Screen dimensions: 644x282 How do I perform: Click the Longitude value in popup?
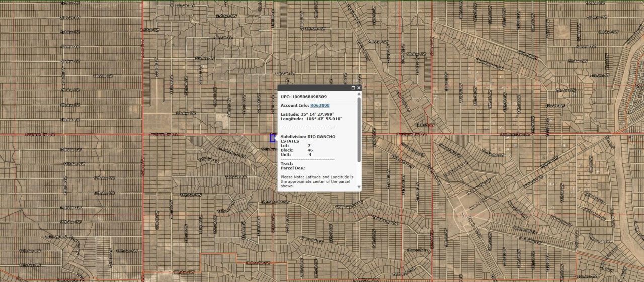click(324, 119)
